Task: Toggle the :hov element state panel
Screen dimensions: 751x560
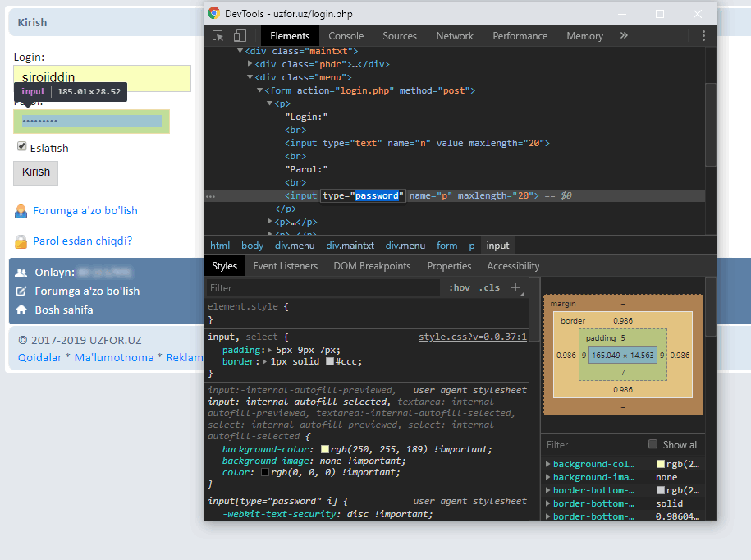Action: click(460, 287)
